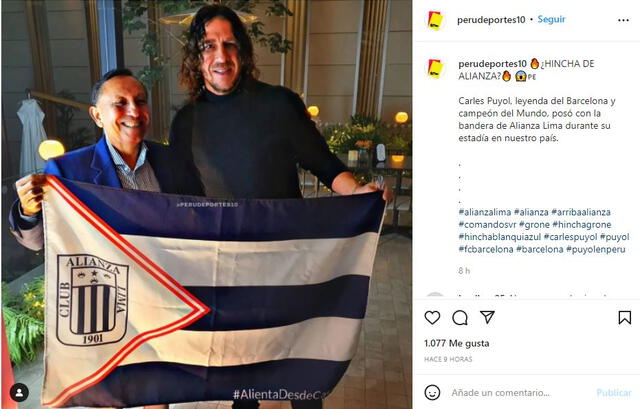Screen dimensions: 640x409
Task: Like the post with the heart icon
Action: click(x=432, y=318)
